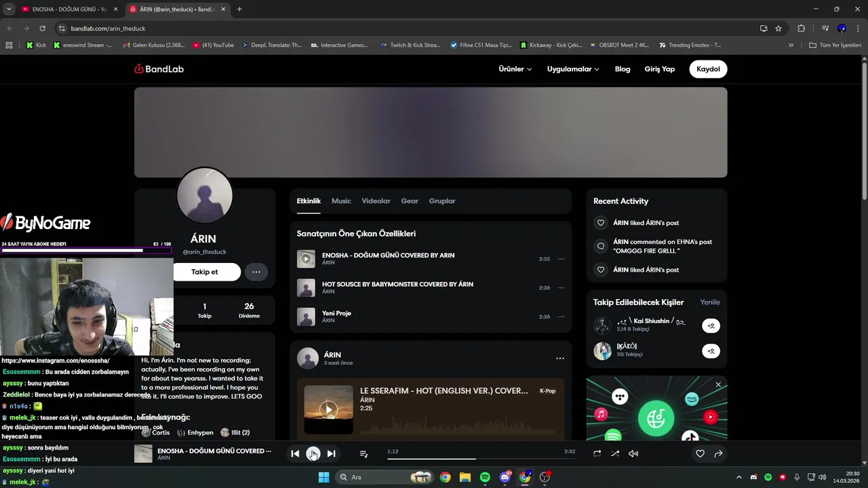Click Giriş Yap to log in
Image resolution: width=868 pixels, height=488 pixels.
click(659, 69)
